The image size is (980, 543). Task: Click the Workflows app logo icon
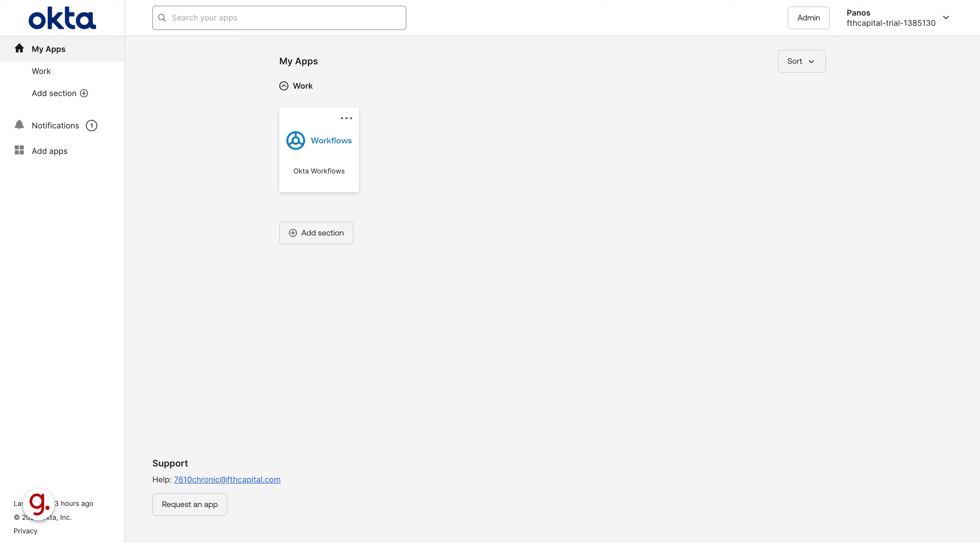(295, 141)
